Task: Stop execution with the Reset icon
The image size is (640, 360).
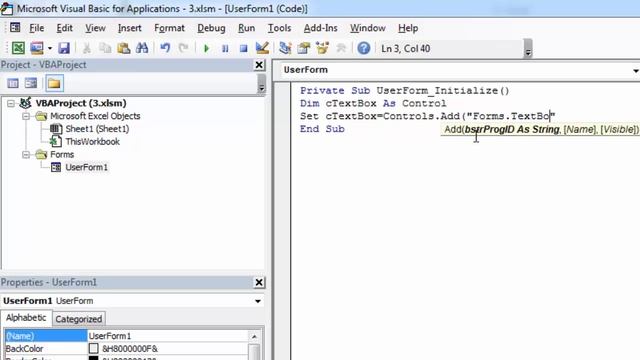Action: (244, 48)
